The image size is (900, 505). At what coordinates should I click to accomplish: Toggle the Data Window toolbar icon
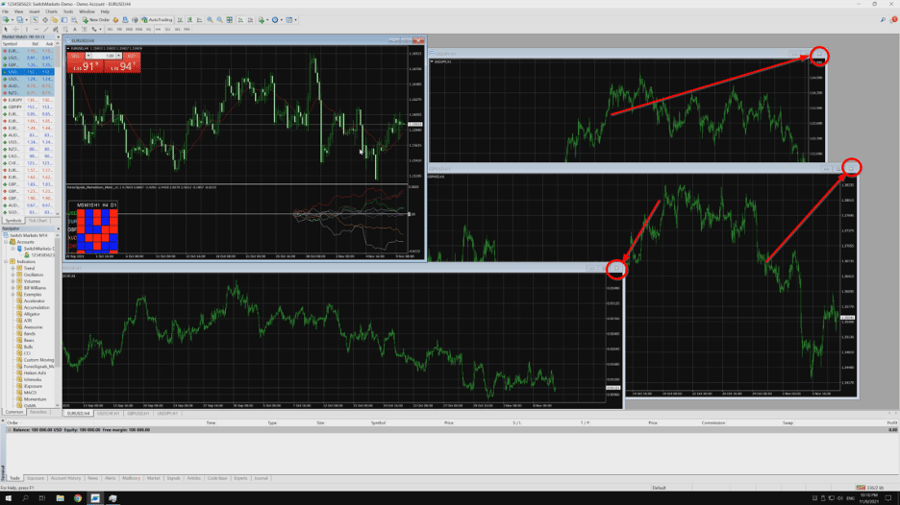pyautogui.click(x=45, y=20)
